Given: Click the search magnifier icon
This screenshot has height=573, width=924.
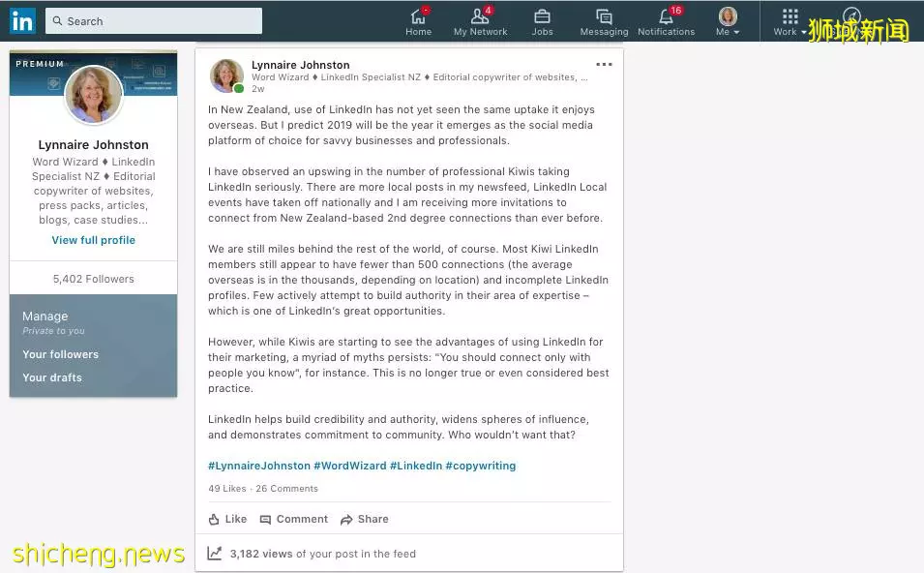Looking at the screenshot, I should click(x=57, y=21).
